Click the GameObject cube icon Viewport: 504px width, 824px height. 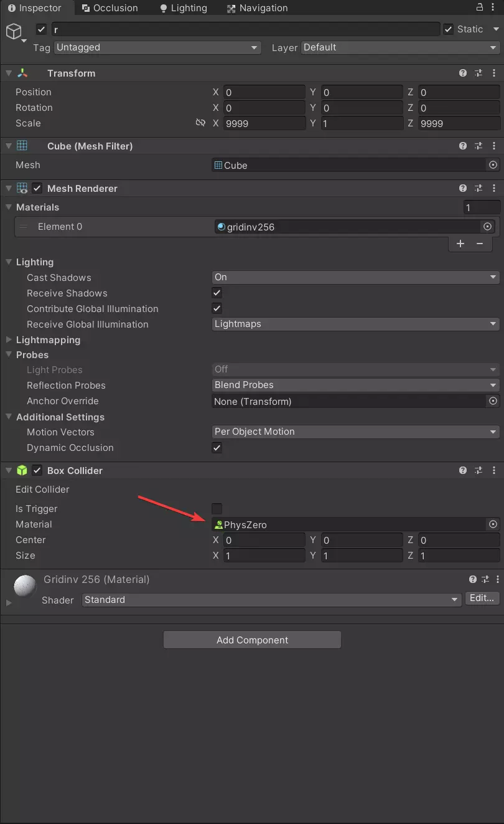[14, 31]
